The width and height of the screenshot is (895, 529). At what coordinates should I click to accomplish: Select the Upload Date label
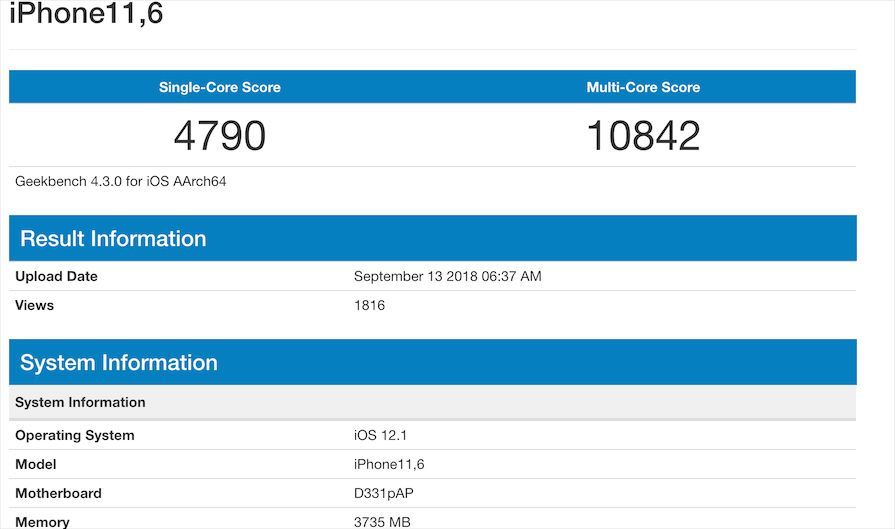[57, 276]
